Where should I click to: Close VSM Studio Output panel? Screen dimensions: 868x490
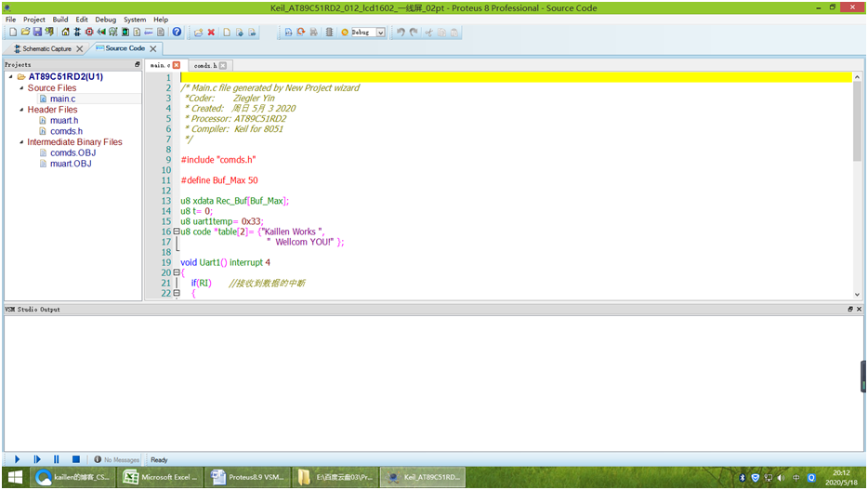(x=859, y=310)
